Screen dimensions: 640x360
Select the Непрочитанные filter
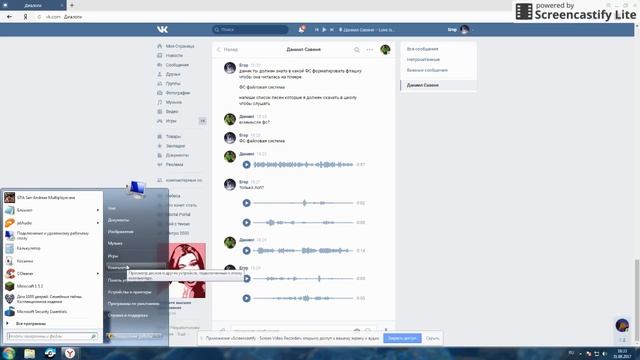pyautogui.click(x=424, y=60)
